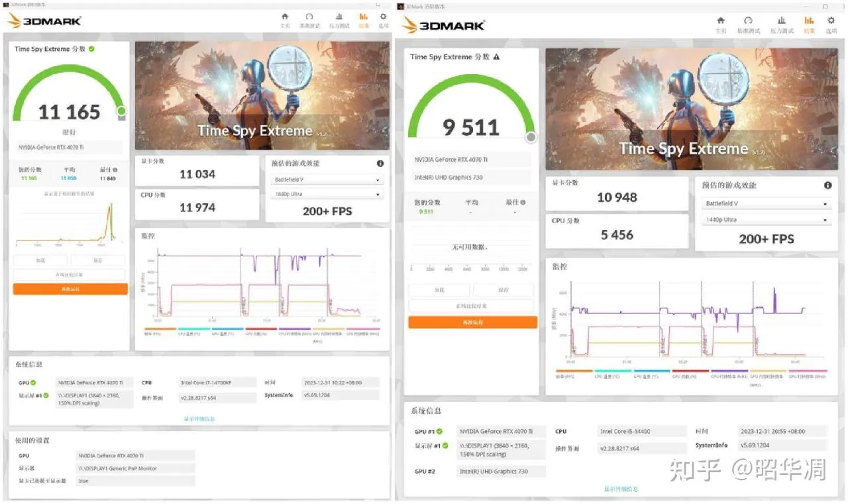
Task: Click info icon beside Best score in left window
Action: 115,170
